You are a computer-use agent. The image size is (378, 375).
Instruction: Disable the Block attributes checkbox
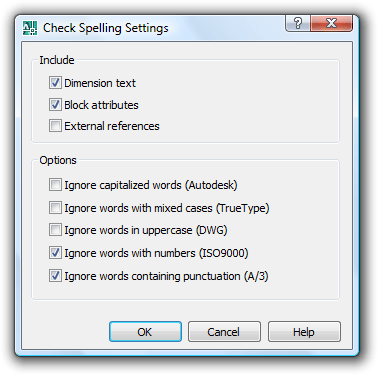[55, 105]
